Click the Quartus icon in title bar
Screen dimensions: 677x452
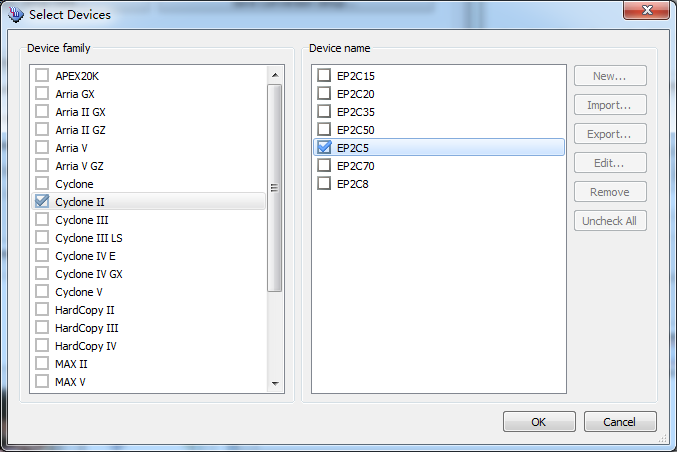(x=15, y=15)
